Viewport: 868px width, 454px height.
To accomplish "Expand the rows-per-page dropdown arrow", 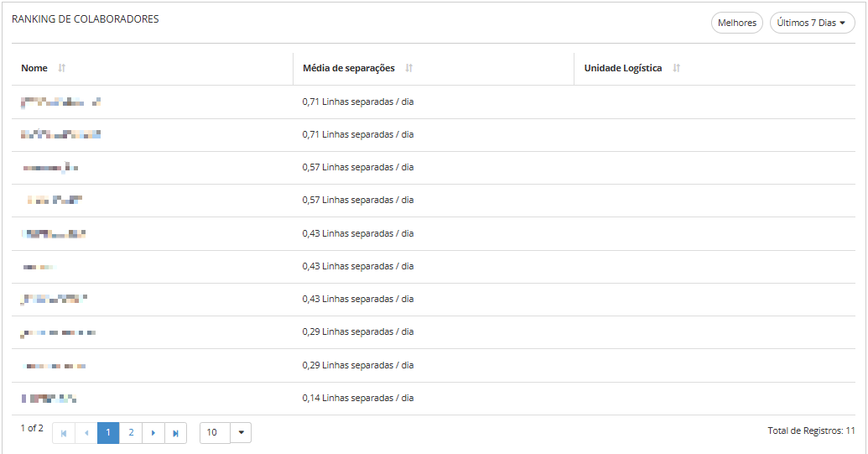I will 241,433.
